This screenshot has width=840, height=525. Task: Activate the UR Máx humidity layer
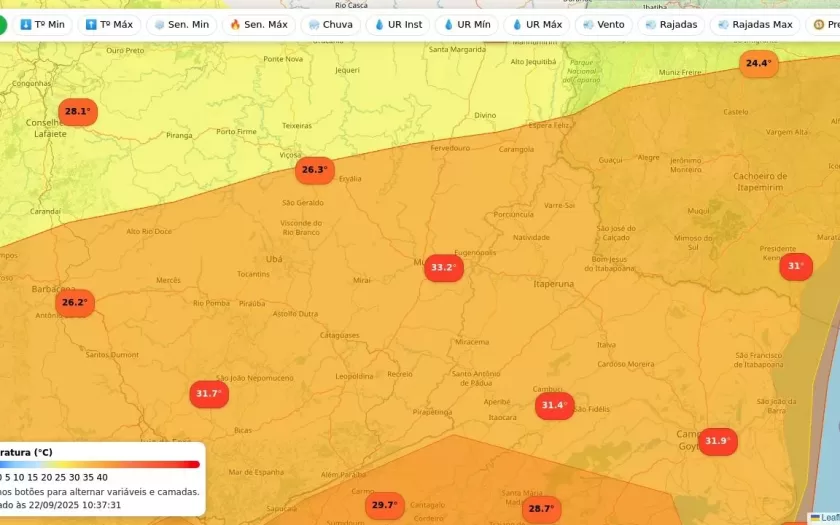[536, 24]
